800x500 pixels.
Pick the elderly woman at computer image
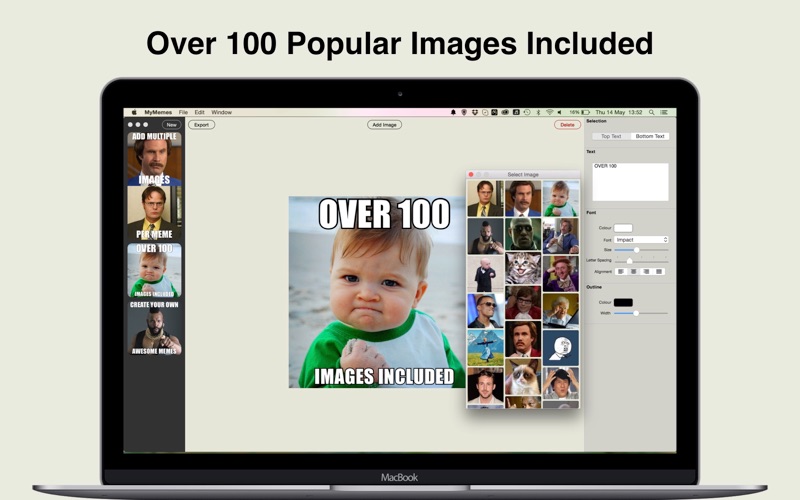[561, 311]
